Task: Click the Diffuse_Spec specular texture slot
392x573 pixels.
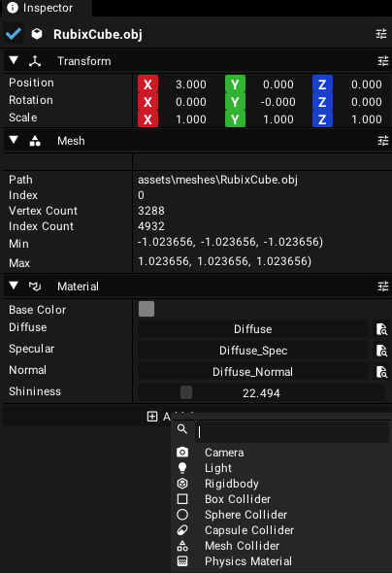Action: (253, 350)
